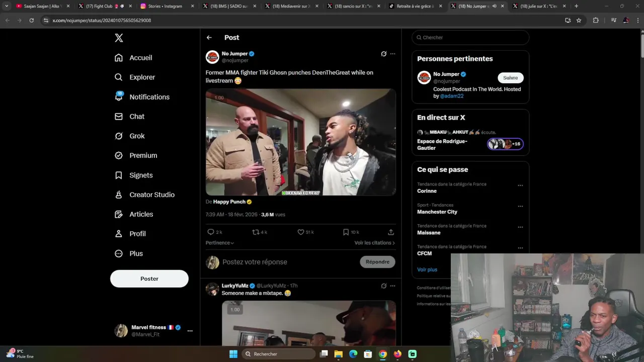Open Creator Studio icon in sidebar
This screenshot has width=644, height=362.
pyautogui.click(x=119, y=195)
